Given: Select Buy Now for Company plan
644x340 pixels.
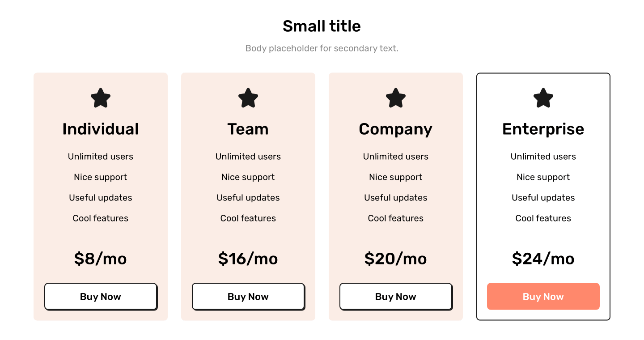Looking at the screenshot, I should [x=396, y=297].
